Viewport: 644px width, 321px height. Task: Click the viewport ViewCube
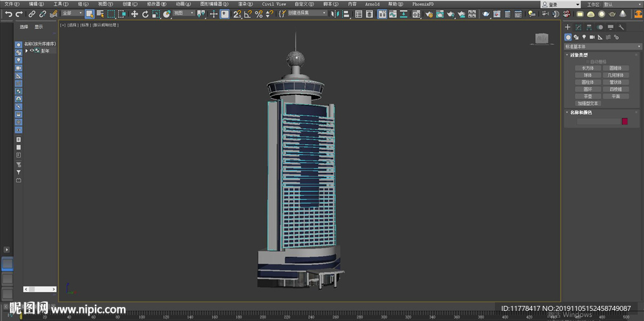click(x=541, y=39)
